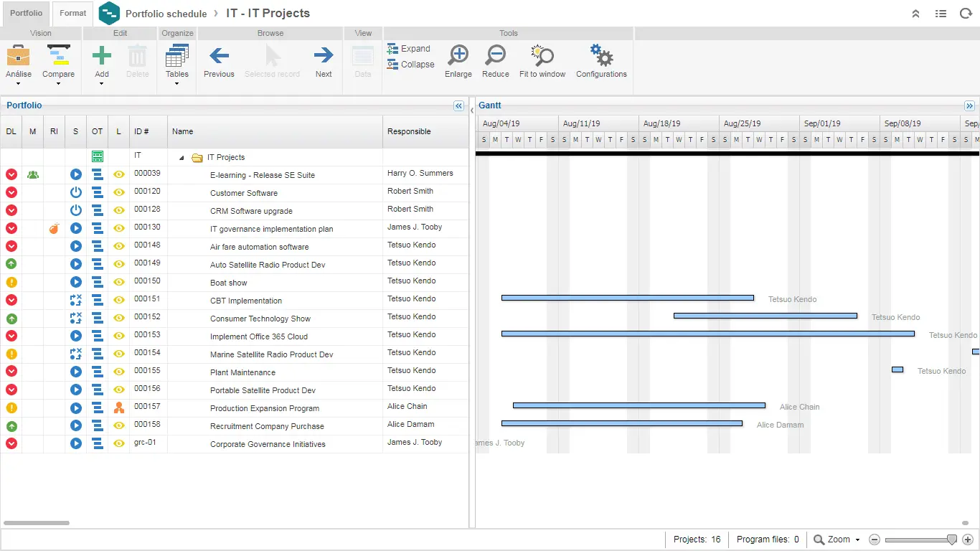Collapse the IT Projects tree node
Image resolution: width=980 pixels, height=551 pixels.
[x=182, y=158]
